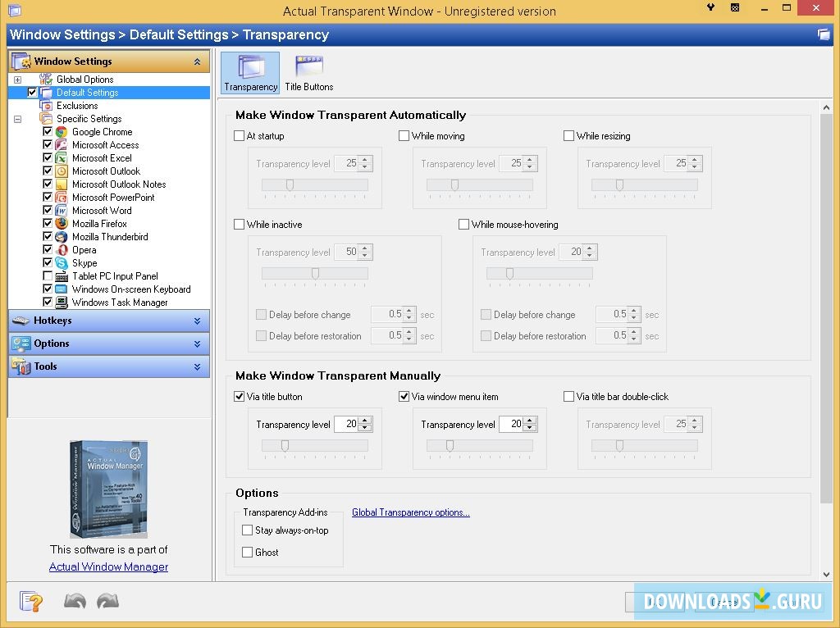
Task: Uncheck Via title button
Action: pyautogui.click(x=239, y=397)
